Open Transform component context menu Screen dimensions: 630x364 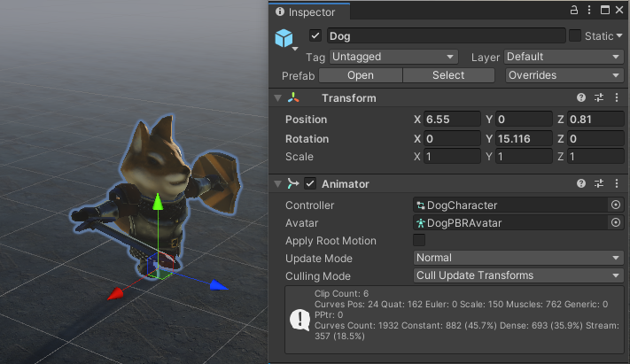(617, 97)
